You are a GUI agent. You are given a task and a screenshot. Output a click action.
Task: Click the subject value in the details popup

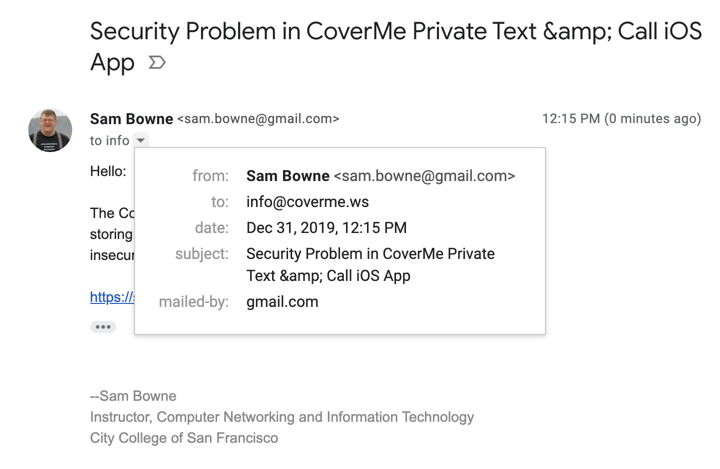click(x=370, y=265)
